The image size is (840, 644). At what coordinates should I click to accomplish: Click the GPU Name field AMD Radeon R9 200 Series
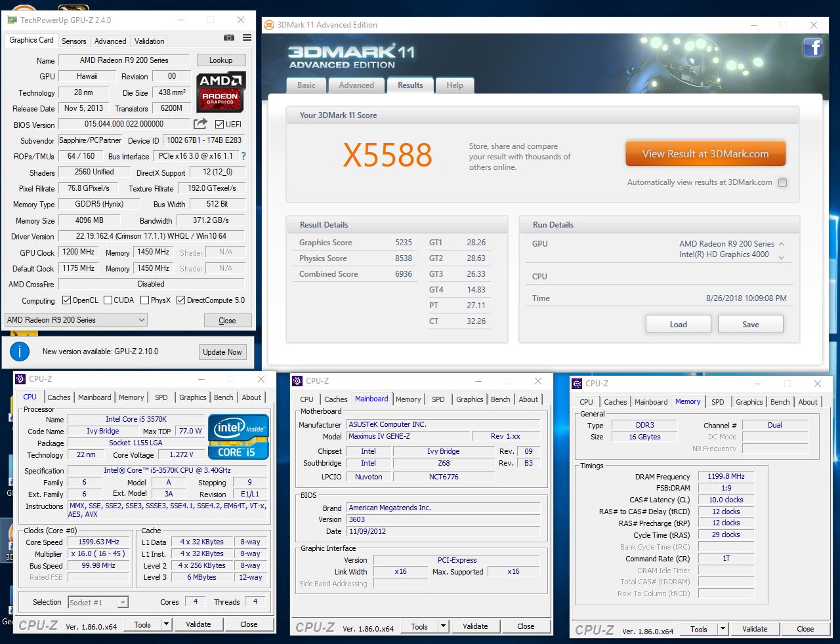coord(124,60)
